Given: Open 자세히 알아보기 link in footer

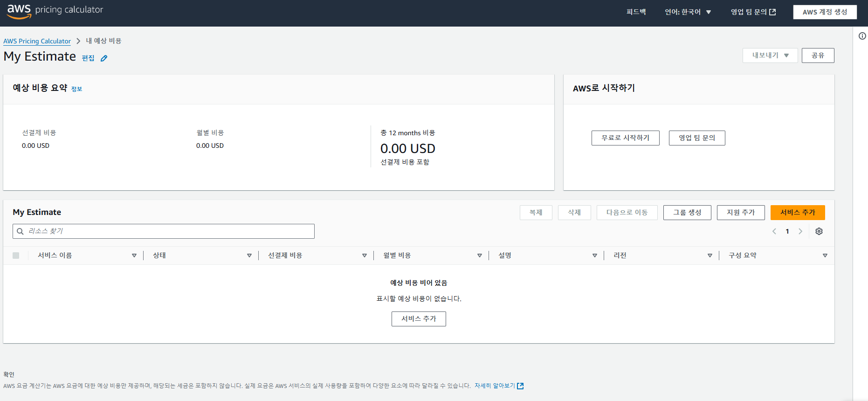Looking at the screenshot, I should point(495,386).
